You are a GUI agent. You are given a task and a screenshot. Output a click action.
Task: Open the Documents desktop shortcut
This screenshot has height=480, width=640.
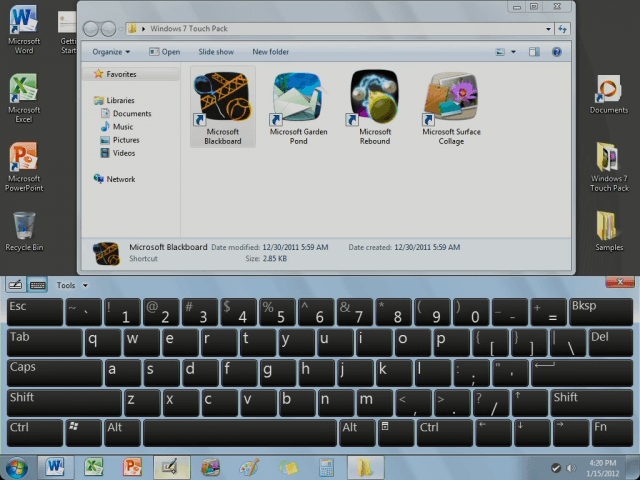pyautogui.click(x=609, y=94)
